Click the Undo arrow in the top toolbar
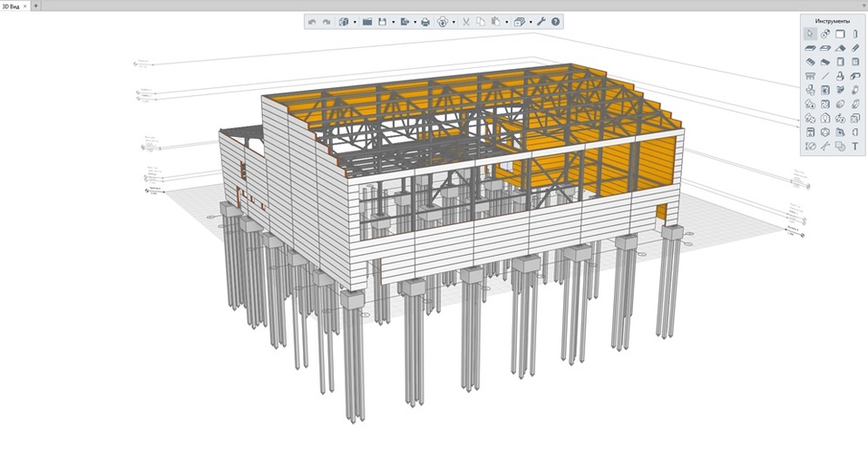The width and height of the screenshot is (868, 459). [312, 22]
